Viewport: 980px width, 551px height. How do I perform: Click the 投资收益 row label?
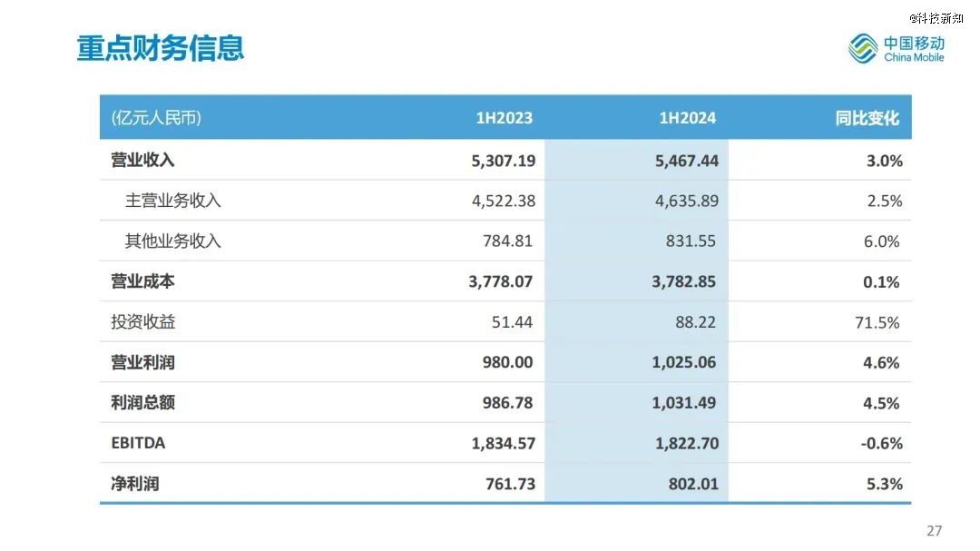pyautogui.click(x=143, y=321)
